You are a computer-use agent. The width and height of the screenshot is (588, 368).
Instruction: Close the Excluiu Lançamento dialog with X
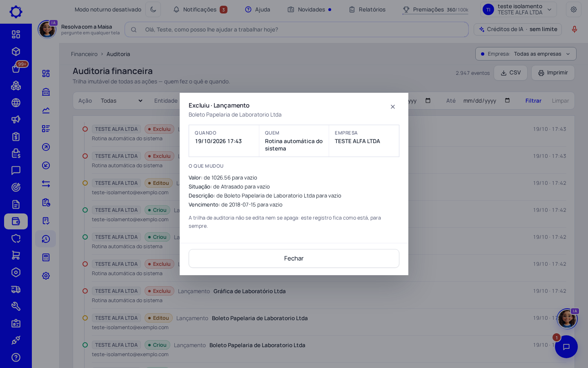click(393, 107)
